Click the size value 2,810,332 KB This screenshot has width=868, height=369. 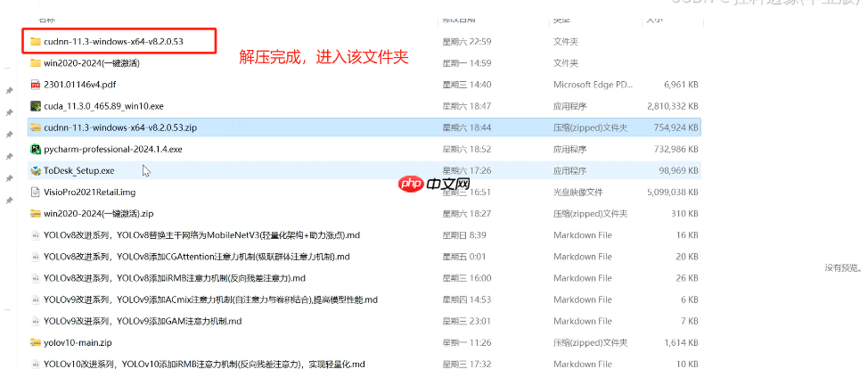click(672, 106)
